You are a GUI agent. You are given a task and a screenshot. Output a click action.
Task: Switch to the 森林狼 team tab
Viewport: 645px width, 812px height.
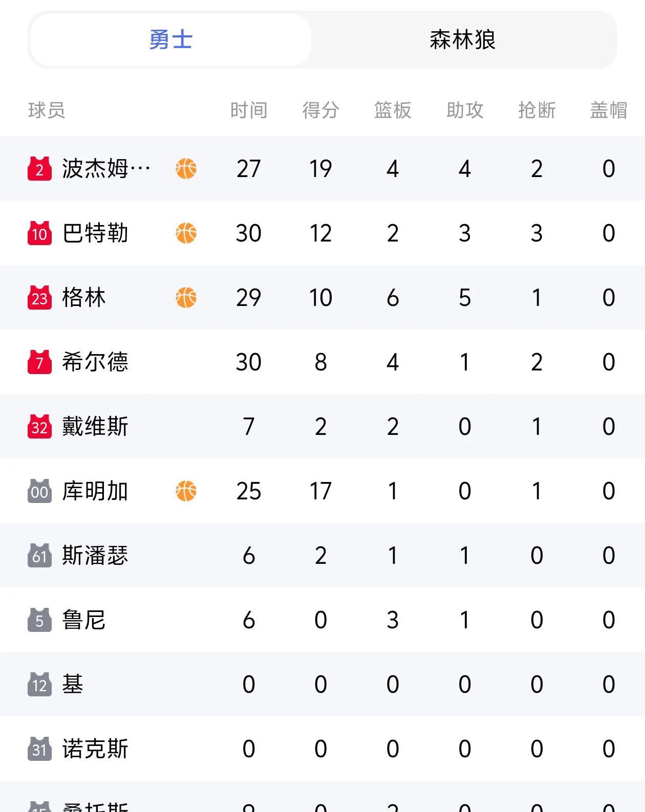[462, 40]
